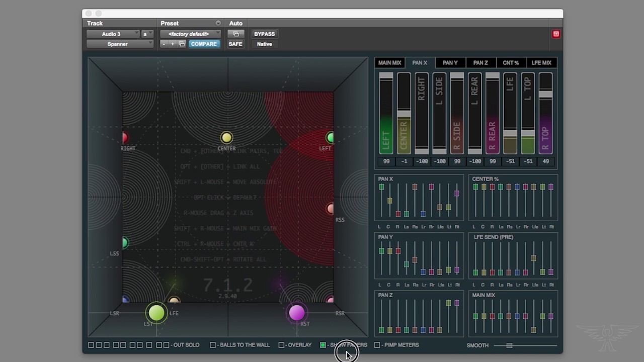Select the small LFE speaker ball
Screen dimensions: 644x362
click(x=174, y=300)
